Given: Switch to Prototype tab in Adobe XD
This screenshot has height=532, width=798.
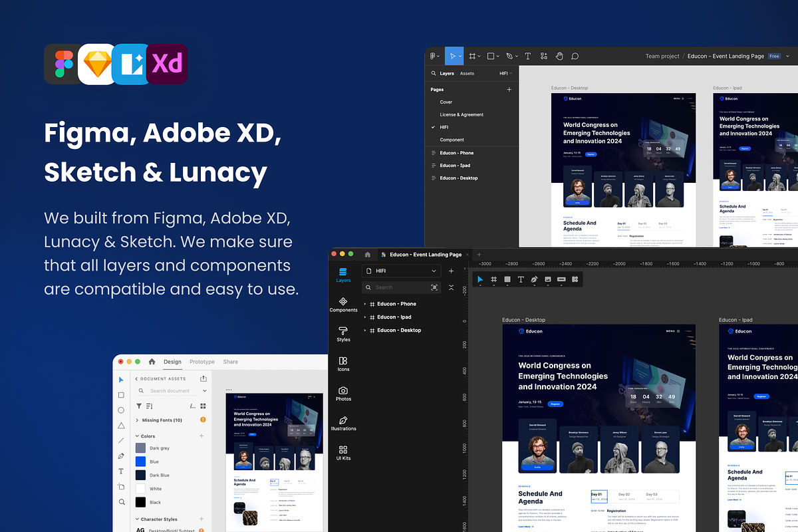Looking at the screenshot, I should tap(202, 362).
